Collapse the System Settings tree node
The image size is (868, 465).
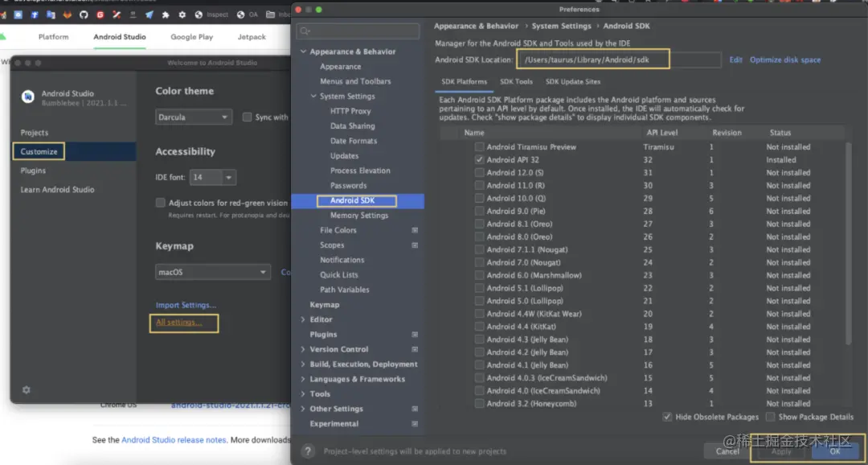[313, 97]
